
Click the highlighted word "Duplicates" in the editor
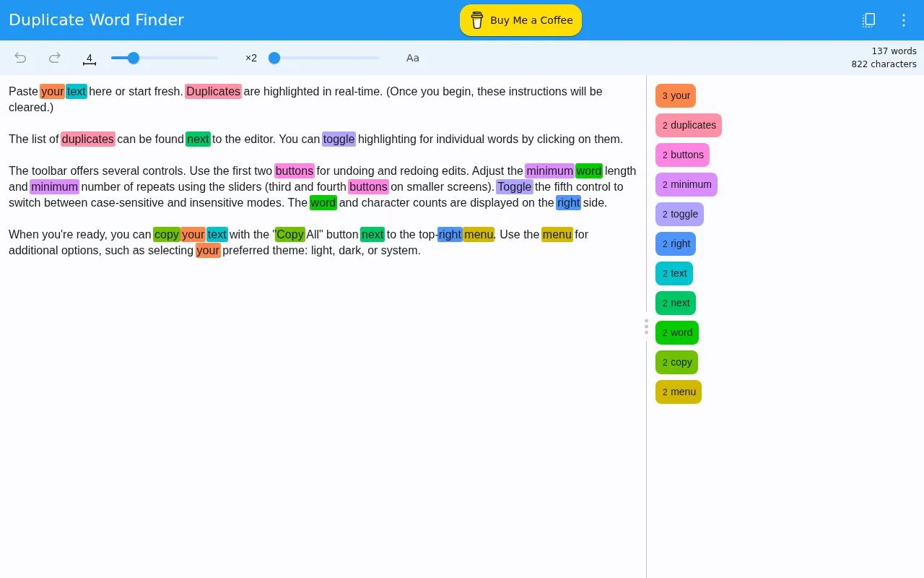[213, 91]
